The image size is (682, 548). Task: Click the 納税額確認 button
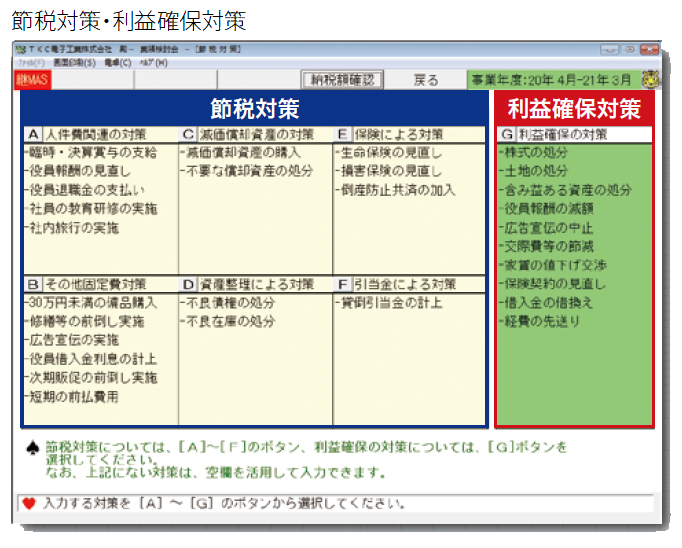tap(342, 80)
